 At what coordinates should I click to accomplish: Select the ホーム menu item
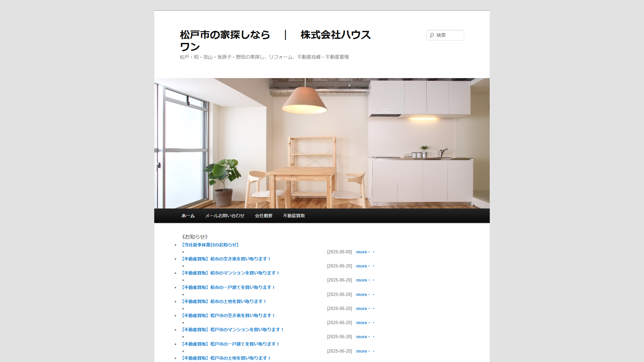click(188, 216)
